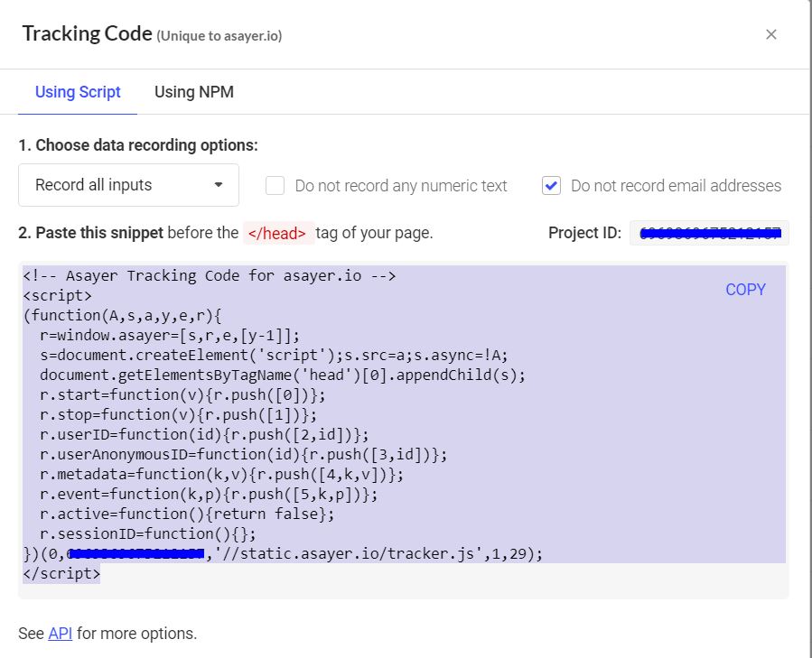This screenshot has width=812, height=658.
Task: Click the 'r.active=function()' code line
Action: pos(187,514)
